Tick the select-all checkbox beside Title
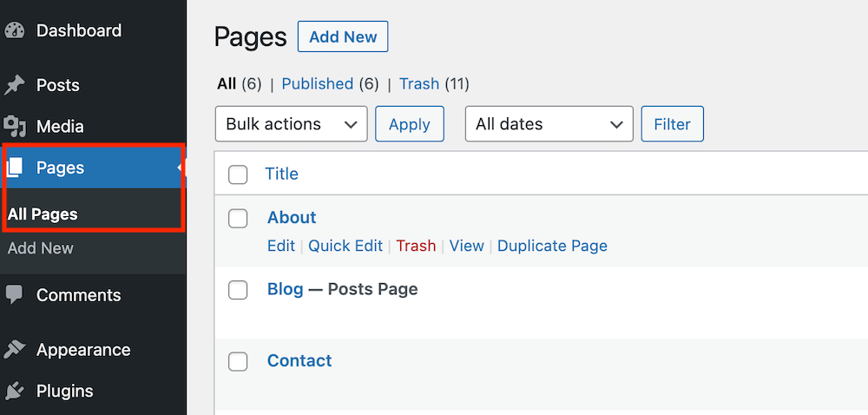The height and width of the screenshot is (415, 868). coord(238,175)
